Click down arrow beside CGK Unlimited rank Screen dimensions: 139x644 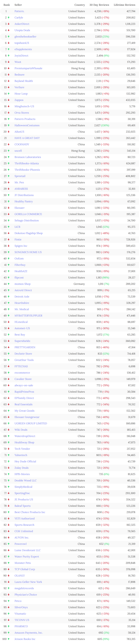(x=8, y=531)
